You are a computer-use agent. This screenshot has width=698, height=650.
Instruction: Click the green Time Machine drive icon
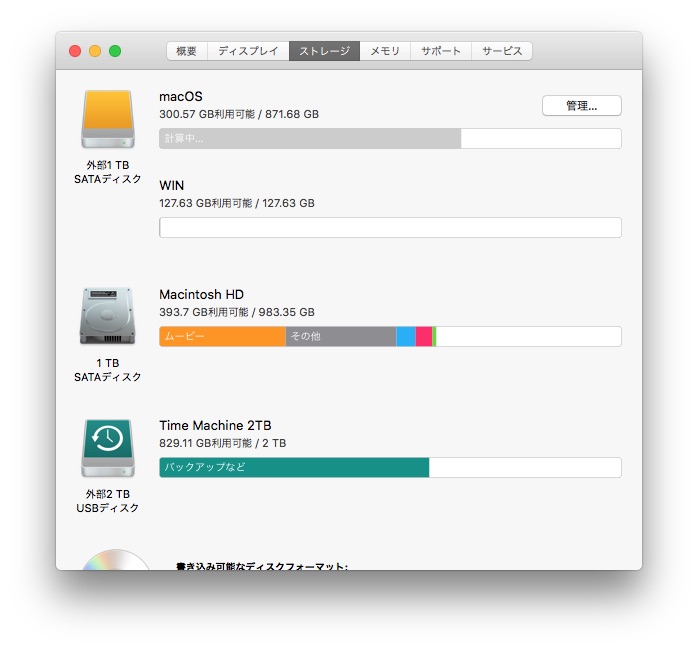[x=108, y=448]
